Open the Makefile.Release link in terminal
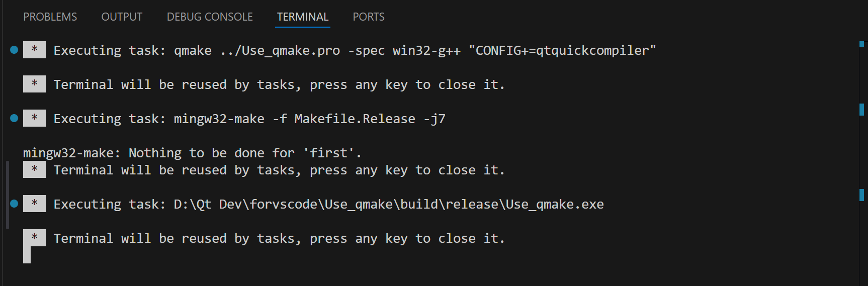This screenshot has width=868, height=286. [x=355, y=119]
